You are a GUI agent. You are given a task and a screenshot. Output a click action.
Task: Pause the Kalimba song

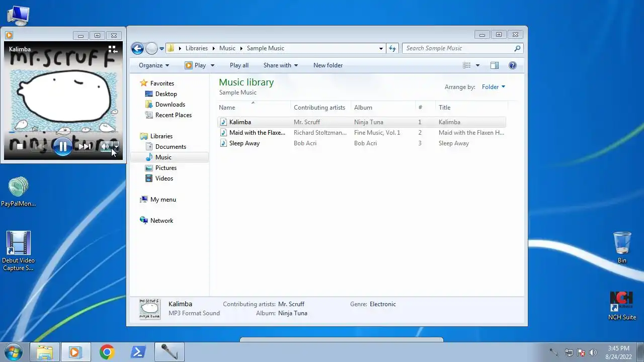tap(62, 146)
